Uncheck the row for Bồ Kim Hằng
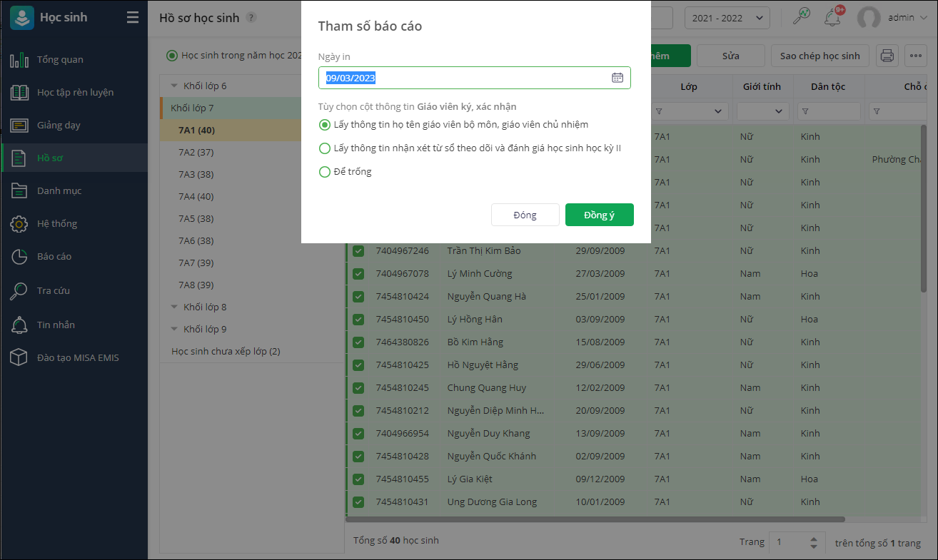Viewport: 938px width, 560px height. (x=358, y=342)
